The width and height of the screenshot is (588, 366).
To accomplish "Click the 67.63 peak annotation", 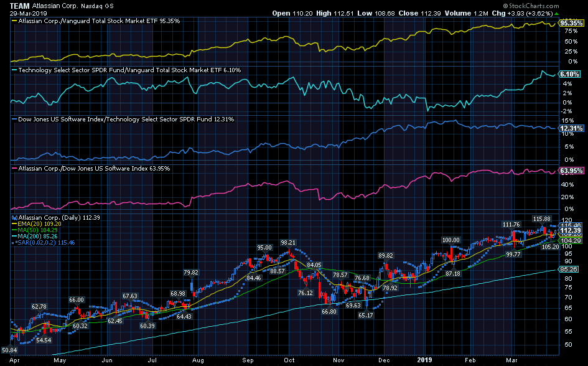I will 130,296.
